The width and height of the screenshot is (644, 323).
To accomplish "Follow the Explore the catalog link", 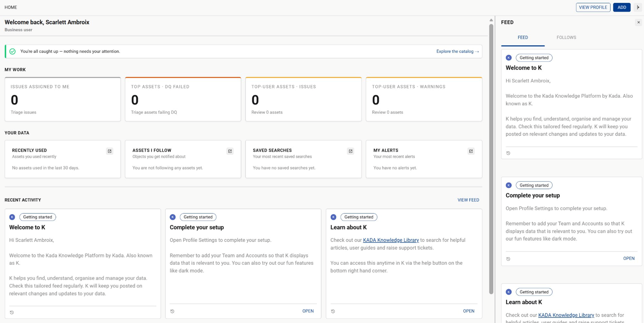I will [x=458, y=51].
